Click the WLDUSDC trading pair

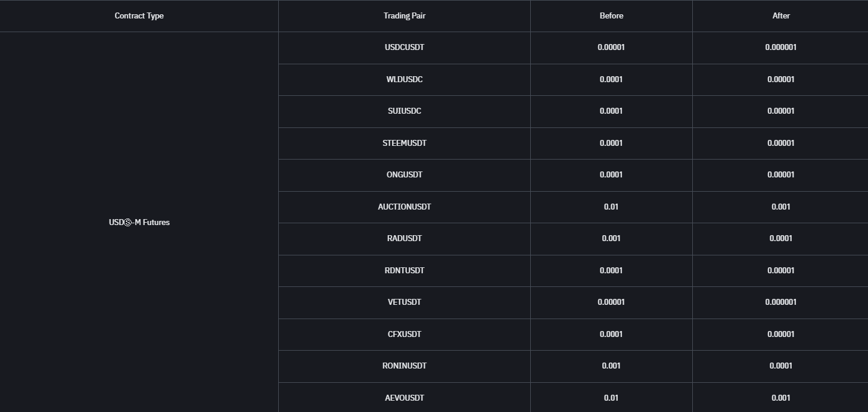(x=405, y=79)
